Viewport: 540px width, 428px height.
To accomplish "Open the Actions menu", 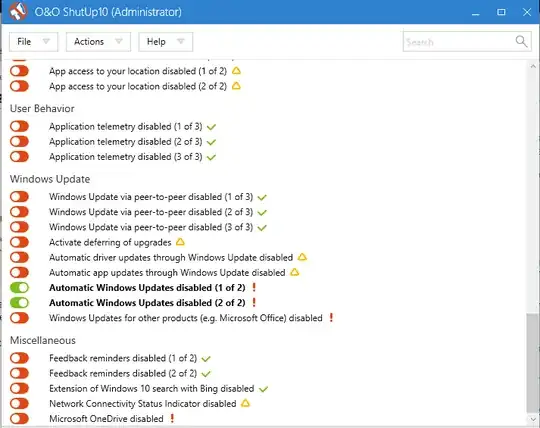I will (x=98, y=42).
